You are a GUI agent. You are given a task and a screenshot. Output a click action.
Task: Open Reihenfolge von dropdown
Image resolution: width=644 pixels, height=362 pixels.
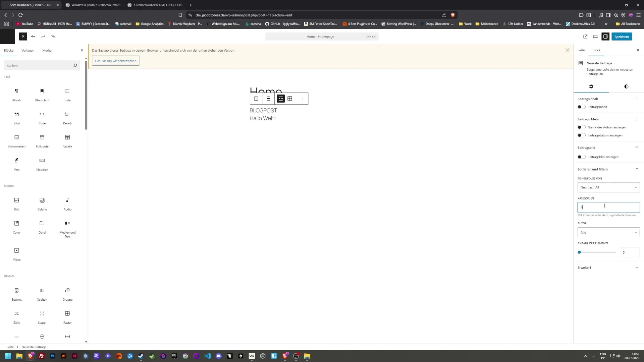tap(608, 187)
